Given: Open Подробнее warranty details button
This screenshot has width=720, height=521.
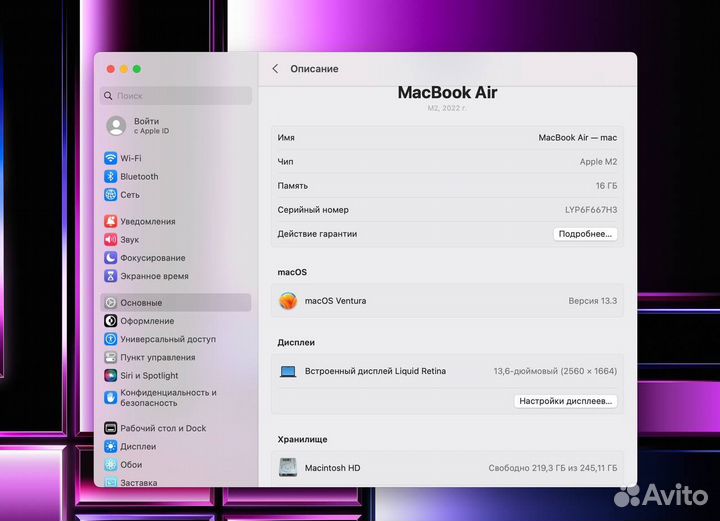Looking at the screenshot, I should coord(585,234).
